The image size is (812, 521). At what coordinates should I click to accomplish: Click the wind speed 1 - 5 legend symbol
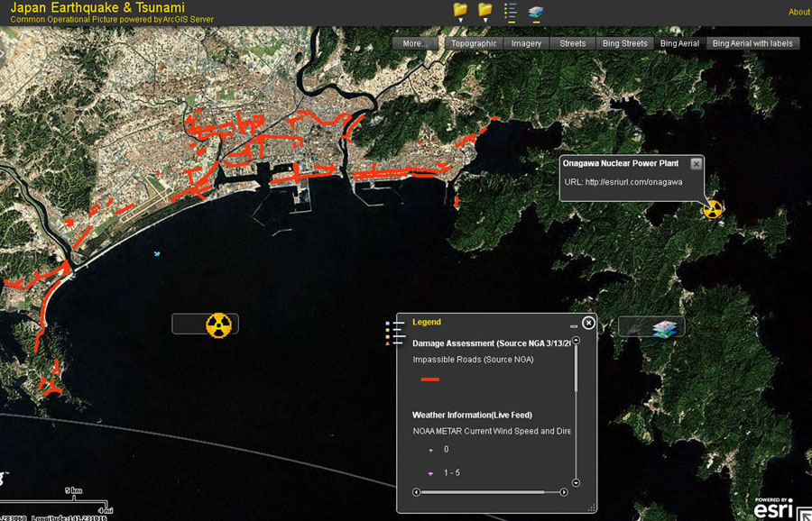click(x=431, y=473)
